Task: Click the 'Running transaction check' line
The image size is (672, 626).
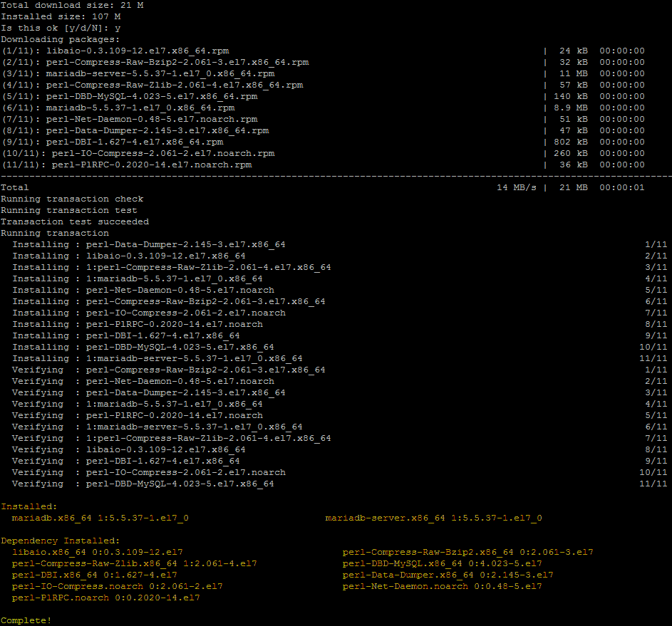Action: (x=72, y=199)
